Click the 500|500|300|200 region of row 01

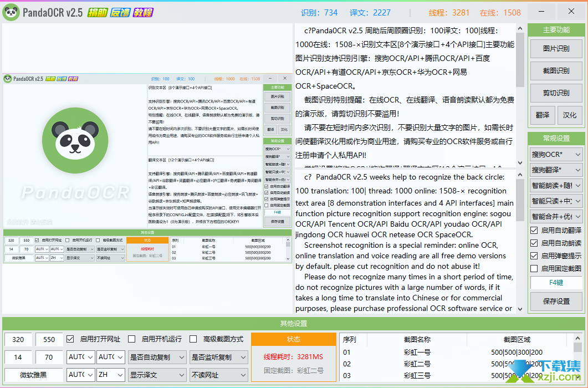tap(517, 353)
